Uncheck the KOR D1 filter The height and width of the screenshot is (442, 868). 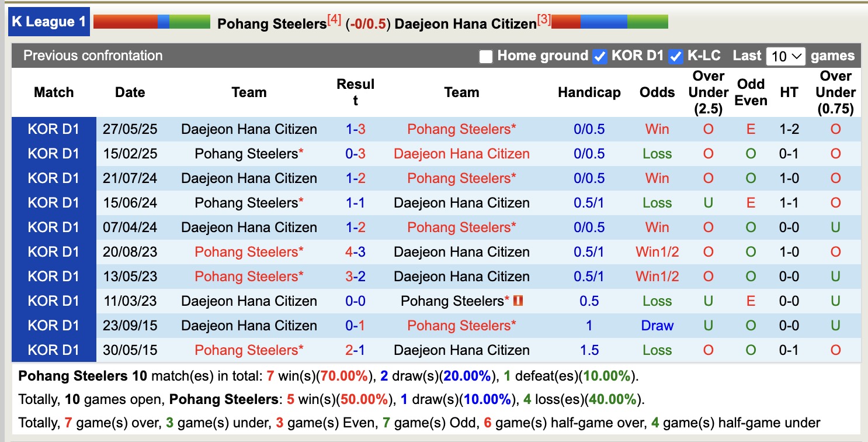point(599,56)
